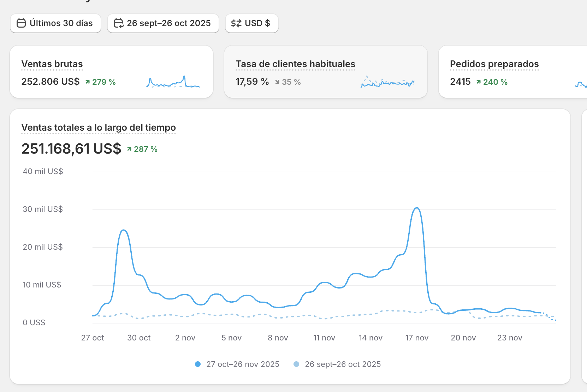The height and width of the screenshot is (392, 587).
Task: Click the 20 mil US$ y-axis label
Action: pos(43,247)
